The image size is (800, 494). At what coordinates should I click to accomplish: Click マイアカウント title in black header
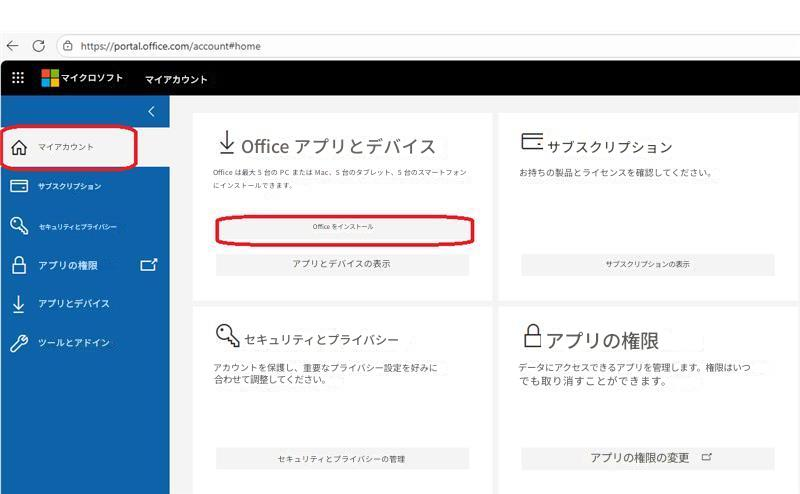click(x=176, y=80)
